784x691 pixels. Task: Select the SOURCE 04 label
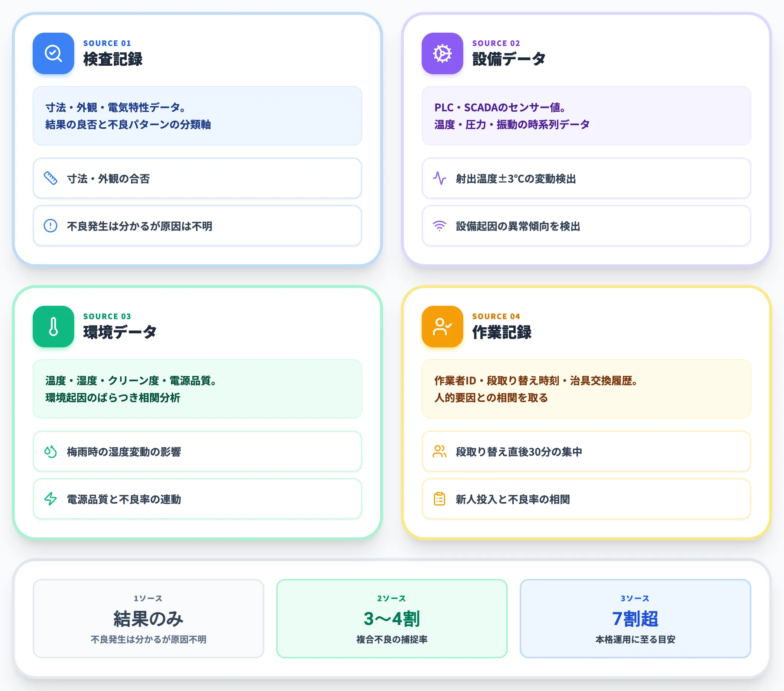(x=496, y=316)
